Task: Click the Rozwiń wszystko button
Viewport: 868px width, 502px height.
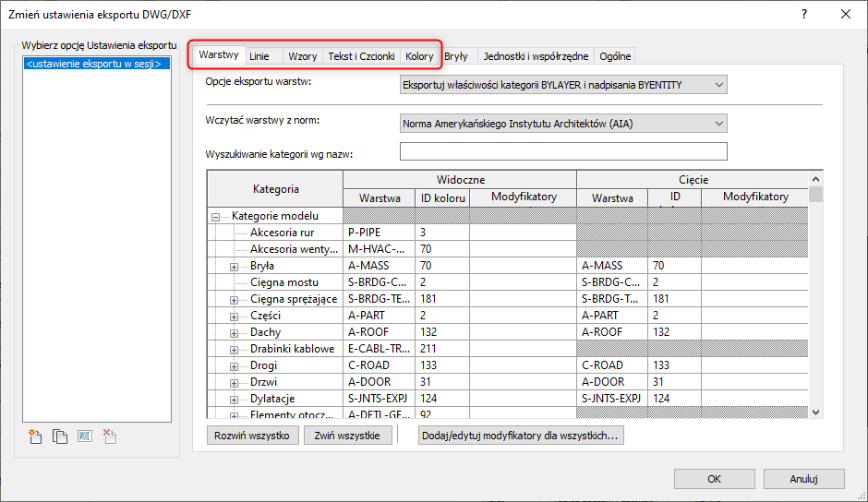Action: (252, 436)
